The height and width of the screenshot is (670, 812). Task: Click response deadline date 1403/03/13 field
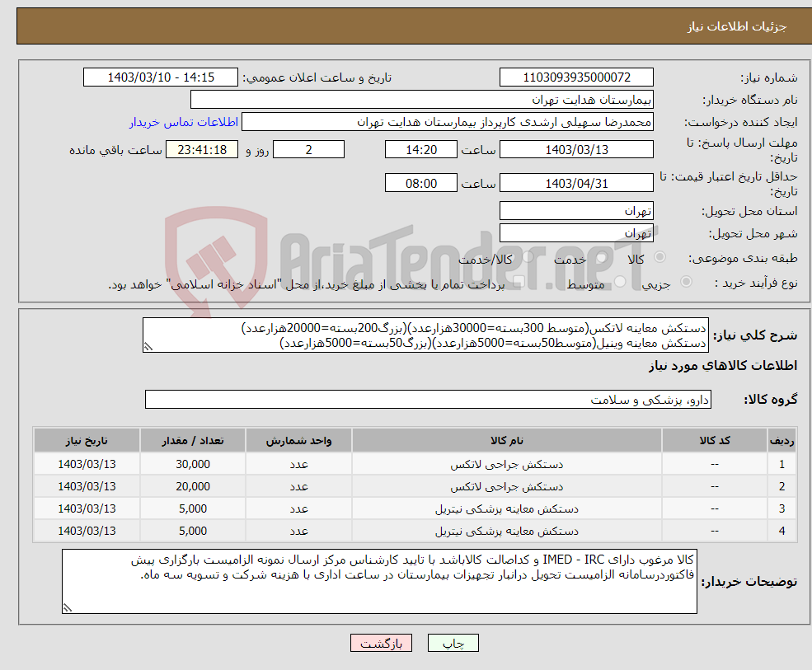[576, 150]
